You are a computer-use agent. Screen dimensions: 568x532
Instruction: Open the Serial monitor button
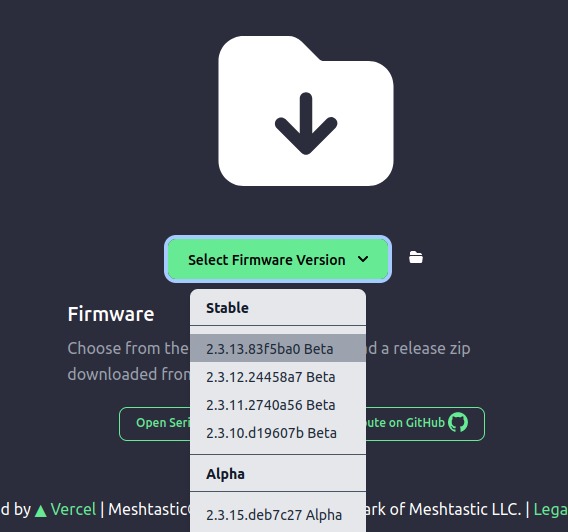coord(155,423)
